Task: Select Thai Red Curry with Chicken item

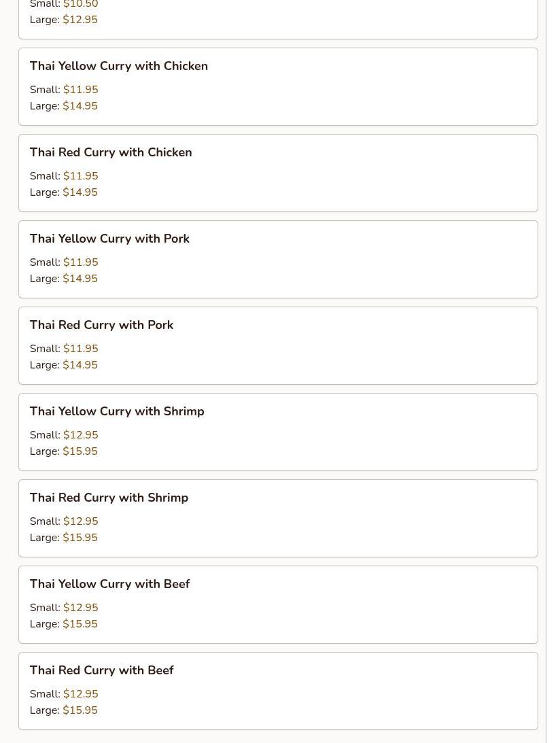Action: pos(111,152)
